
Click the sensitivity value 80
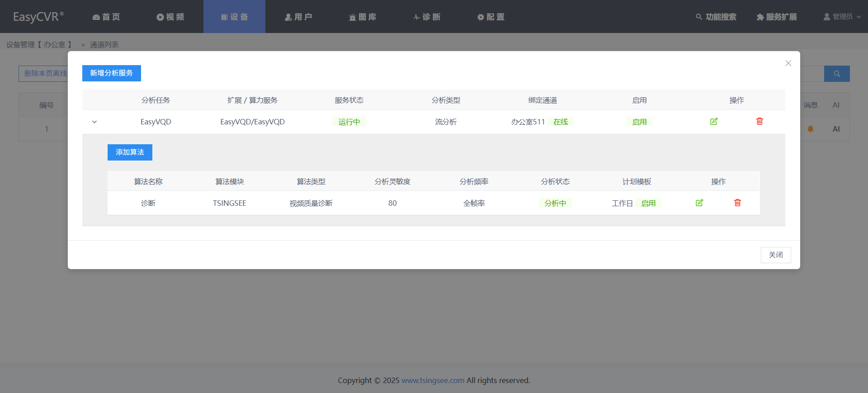(x=392, y=203)
